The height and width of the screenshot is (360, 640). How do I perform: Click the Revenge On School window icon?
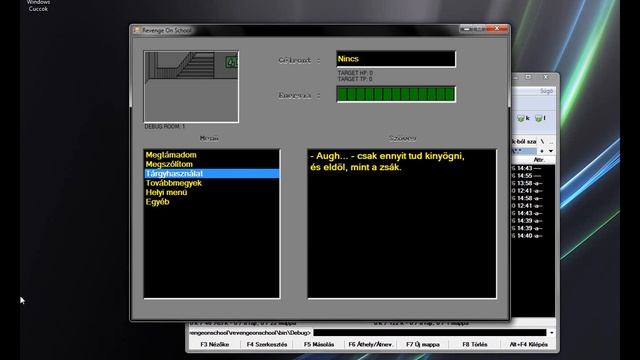click(136, 30)
